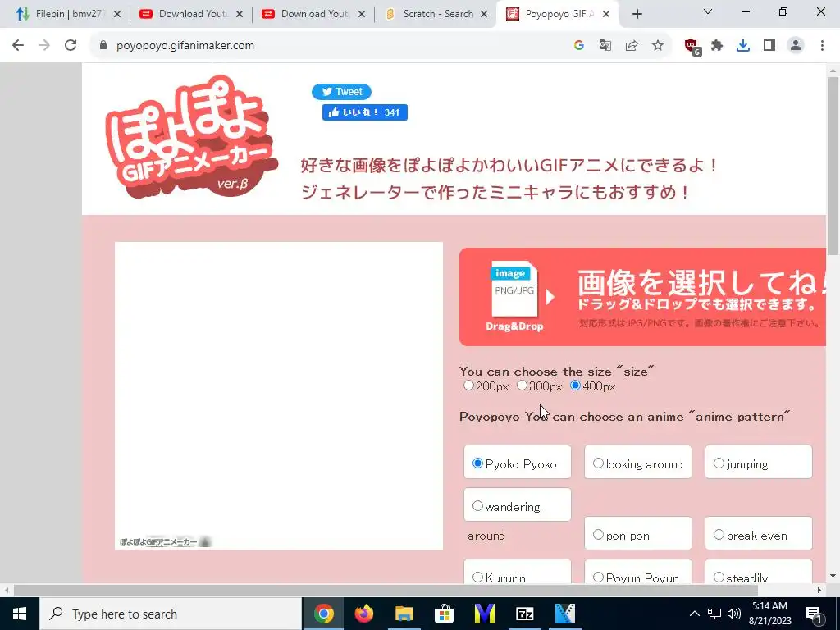
Task: Toggle the browser side panel icon
Action: pyautogui.click(x=769, y=46)
